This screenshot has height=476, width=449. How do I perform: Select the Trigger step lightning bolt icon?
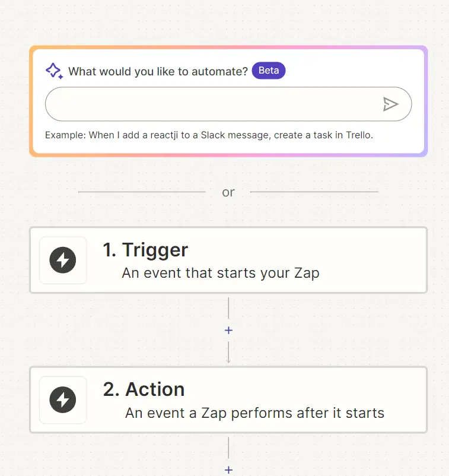pos(63,260)
